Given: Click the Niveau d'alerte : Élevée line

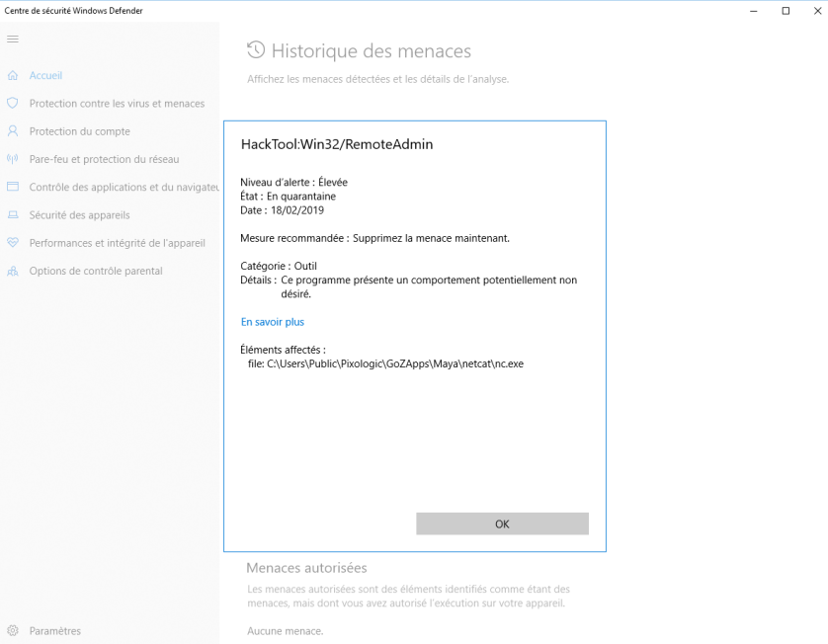Looking at the screenshot, I should pyautogui.click(x=293, y=182).
